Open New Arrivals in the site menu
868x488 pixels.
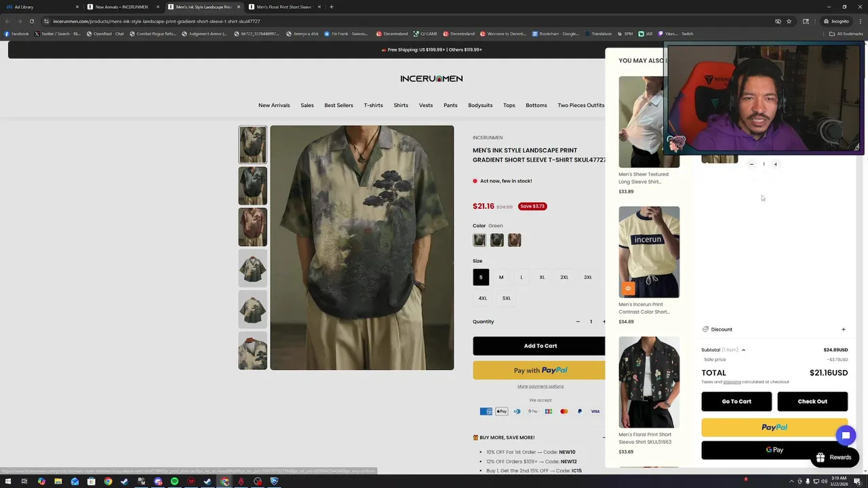[274, 105]
